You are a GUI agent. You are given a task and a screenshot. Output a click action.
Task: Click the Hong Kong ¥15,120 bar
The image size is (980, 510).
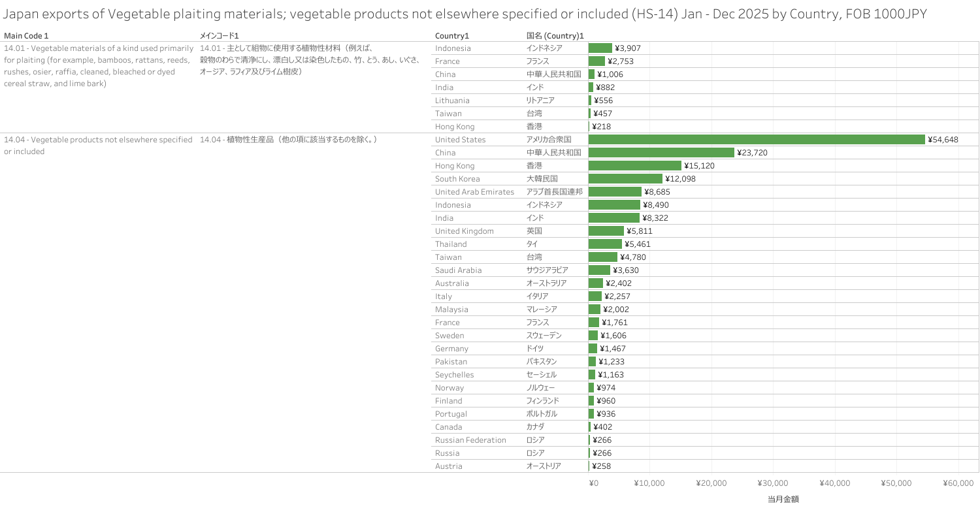[634, 166]
